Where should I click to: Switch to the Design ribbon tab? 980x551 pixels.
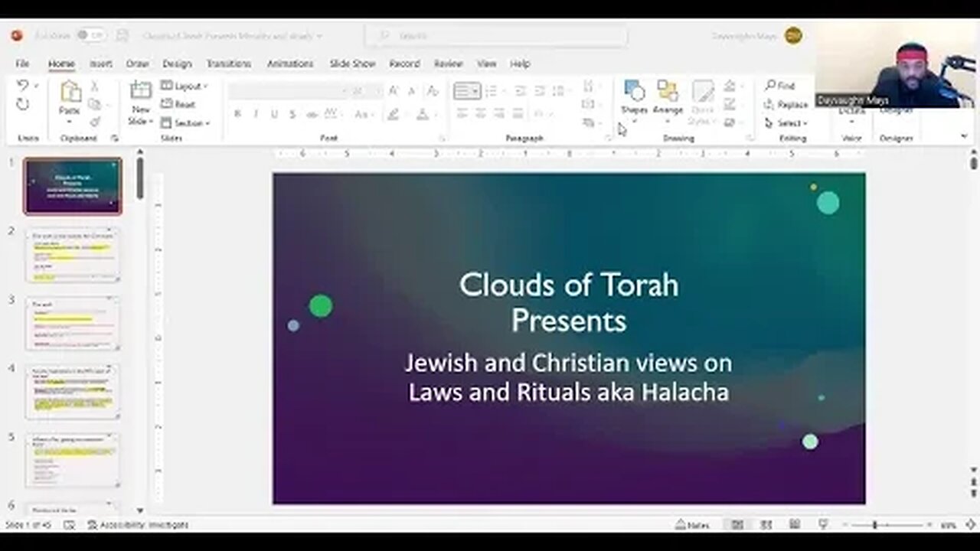coord(177,64)
